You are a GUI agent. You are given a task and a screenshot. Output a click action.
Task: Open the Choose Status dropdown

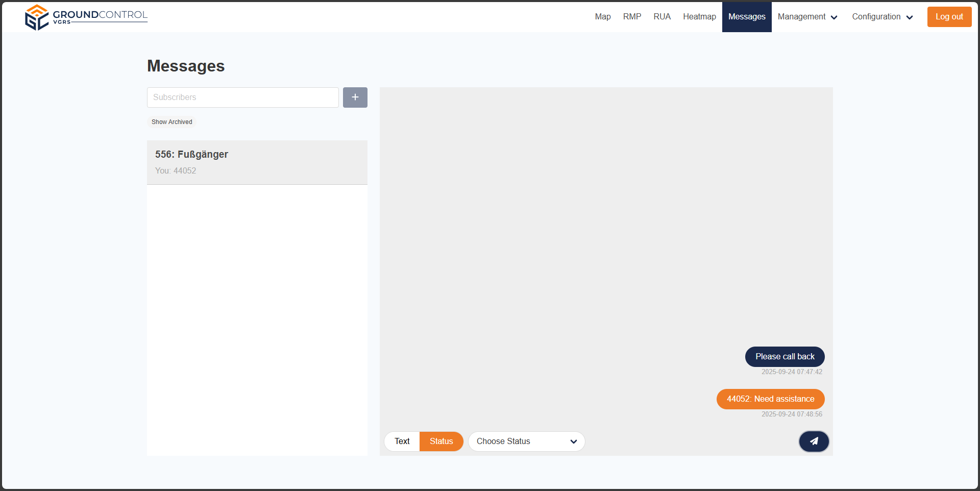[526, 441]
